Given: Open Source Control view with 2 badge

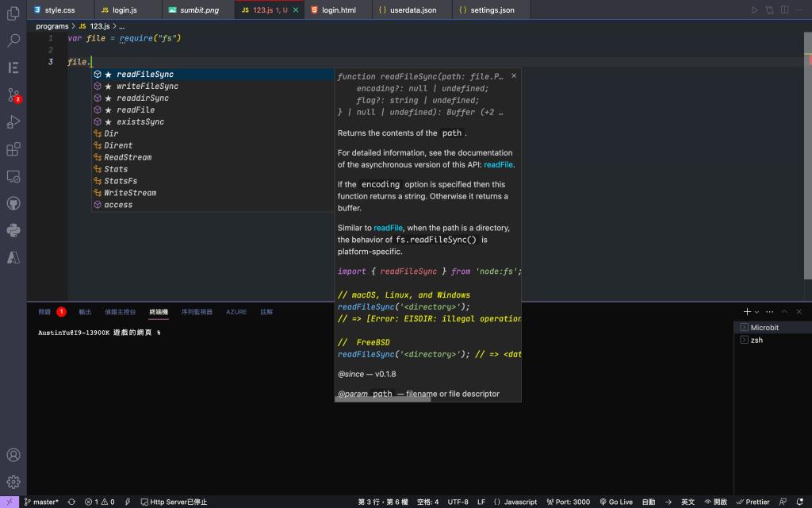Looking at the screenshot, I should [13, 95].
